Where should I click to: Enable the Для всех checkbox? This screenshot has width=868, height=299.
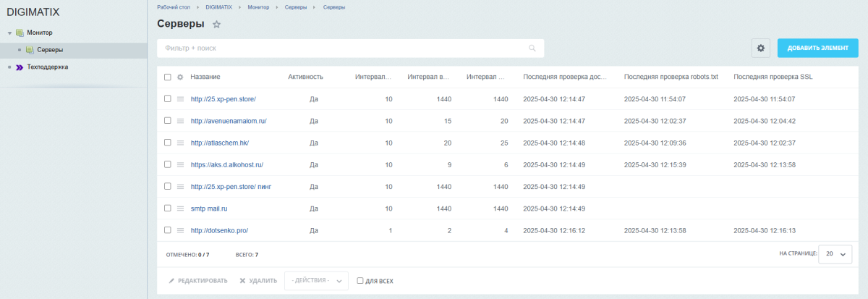tap(360, 281)
